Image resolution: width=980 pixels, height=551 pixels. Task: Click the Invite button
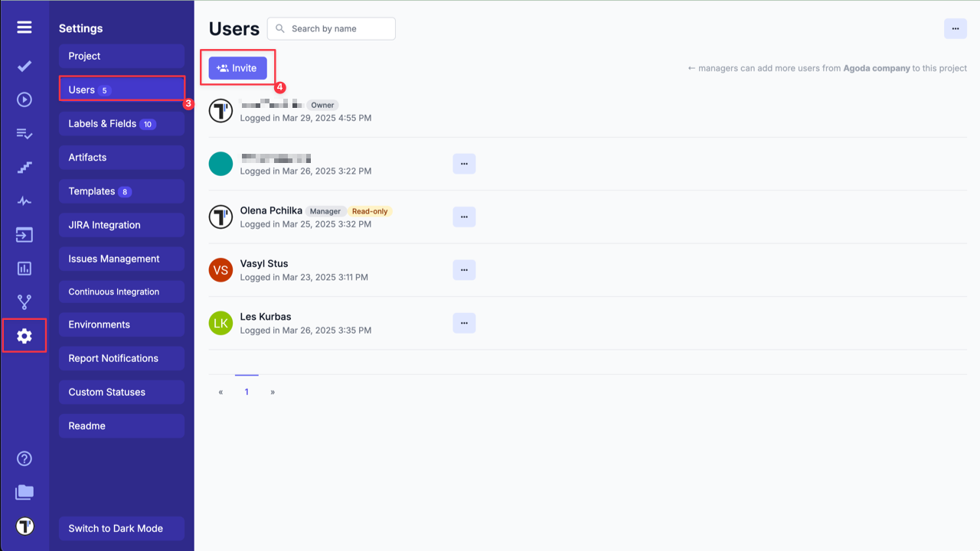pos(238,67)
